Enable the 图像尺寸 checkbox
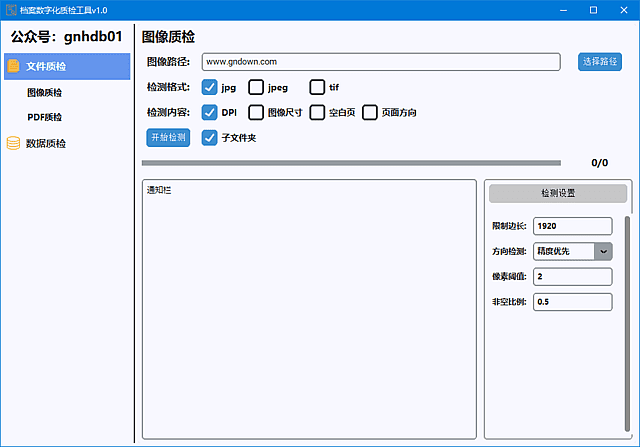640x447 pixels. [x=256, y=112]
